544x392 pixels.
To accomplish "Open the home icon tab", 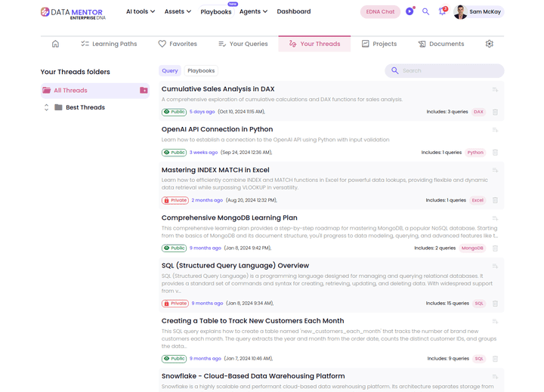I will (55, 44).
